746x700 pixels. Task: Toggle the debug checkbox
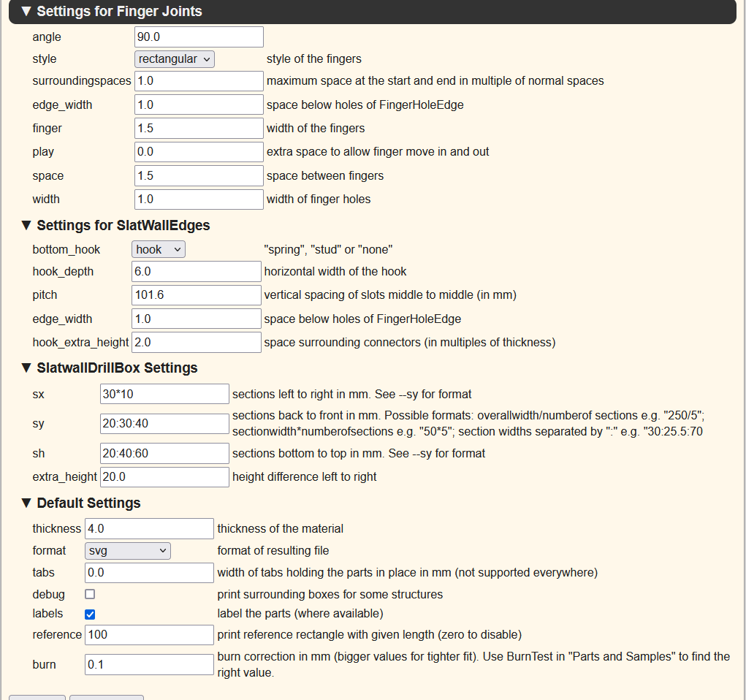click(90, 594)
